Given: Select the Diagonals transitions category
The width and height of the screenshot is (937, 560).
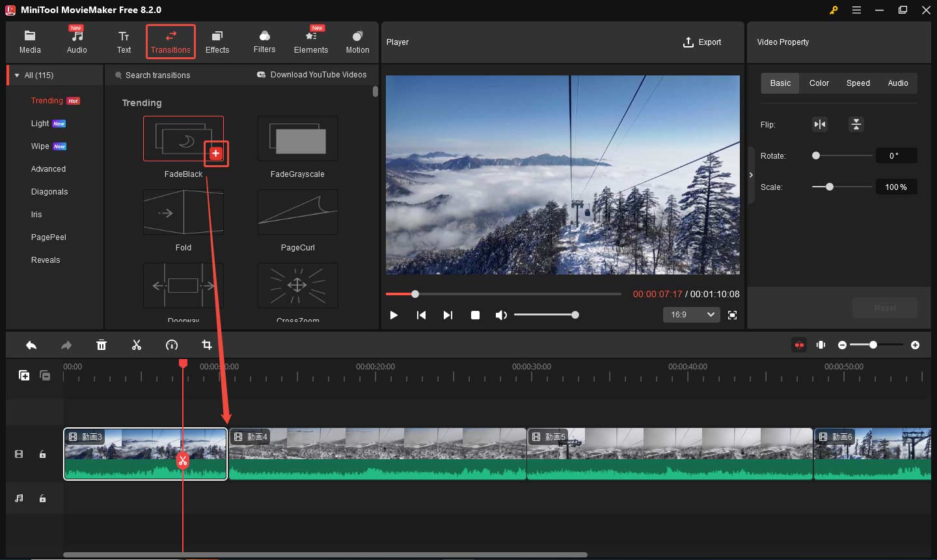Looking at the screenshot, I should coord(49,192).
